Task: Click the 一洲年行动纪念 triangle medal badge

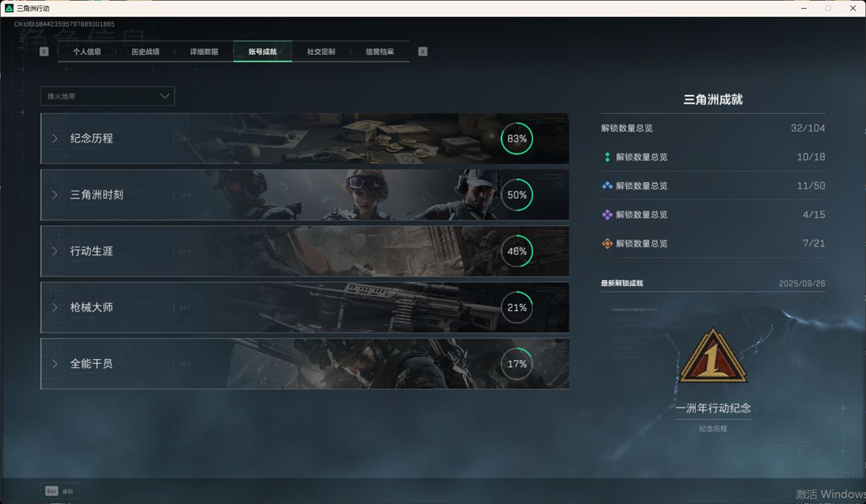Action: pos(713,358)
